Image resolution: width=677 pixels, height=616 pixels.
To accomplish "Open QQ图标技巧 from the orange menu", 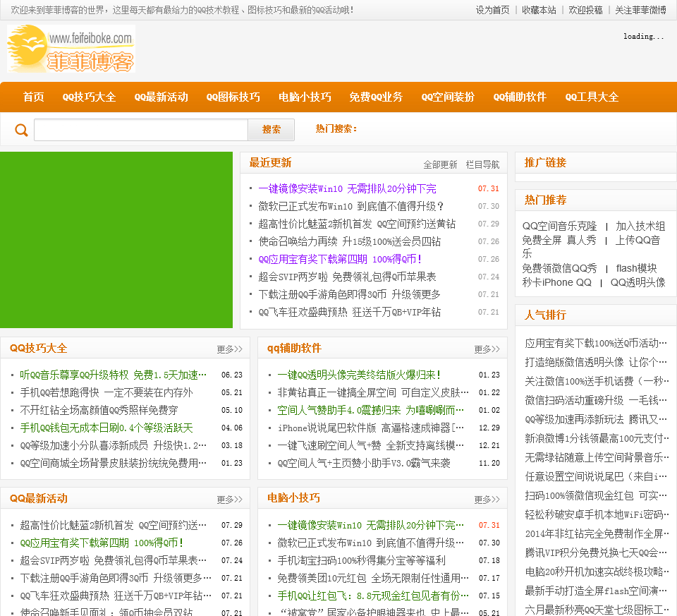I will pyautogui.click(x=233, y=97).
